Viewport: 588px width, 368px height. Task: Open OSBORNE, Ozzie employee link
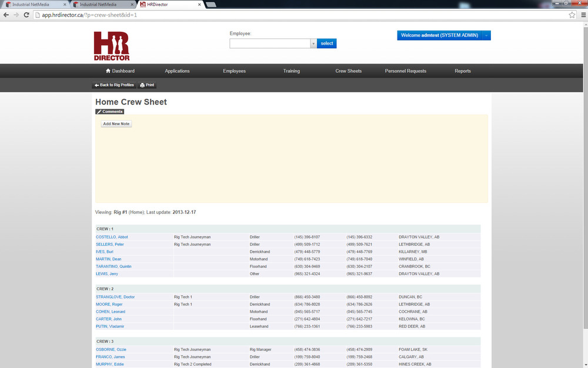coord(111,349)
